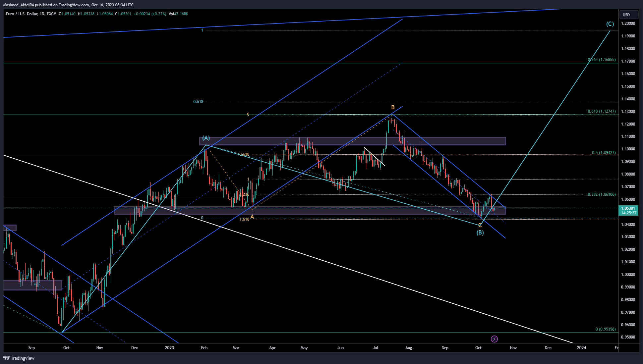The height and width of the screenshot is (364, 643).
Task: Click the orange 1.618 extension label
Action: pos(244,219)
